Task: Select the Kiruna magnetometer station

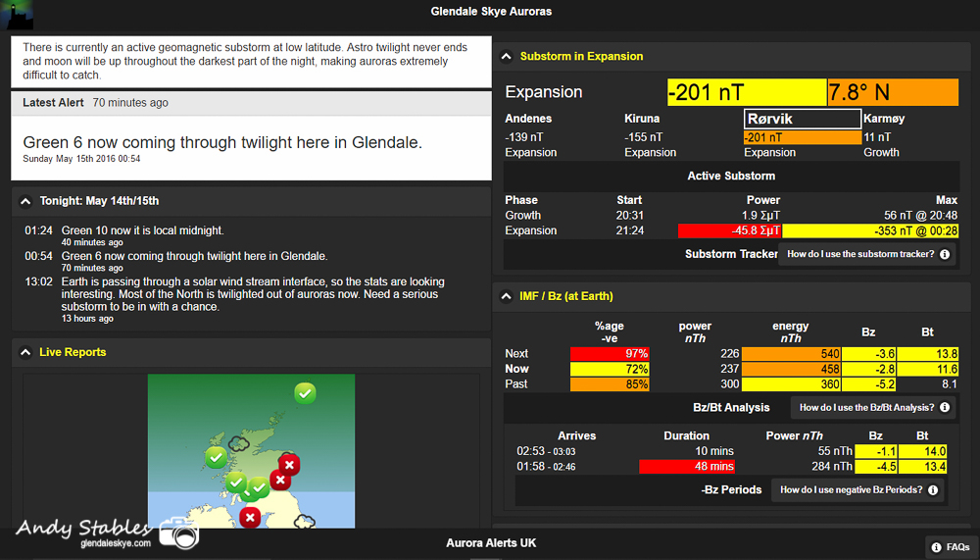Action: tap(642, 119)
